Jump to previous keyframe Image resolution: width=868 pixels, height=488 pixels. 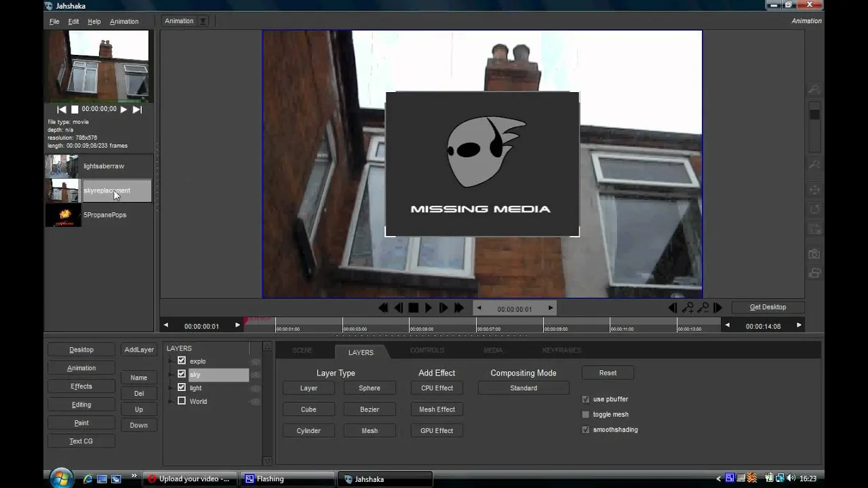point(673,308)
